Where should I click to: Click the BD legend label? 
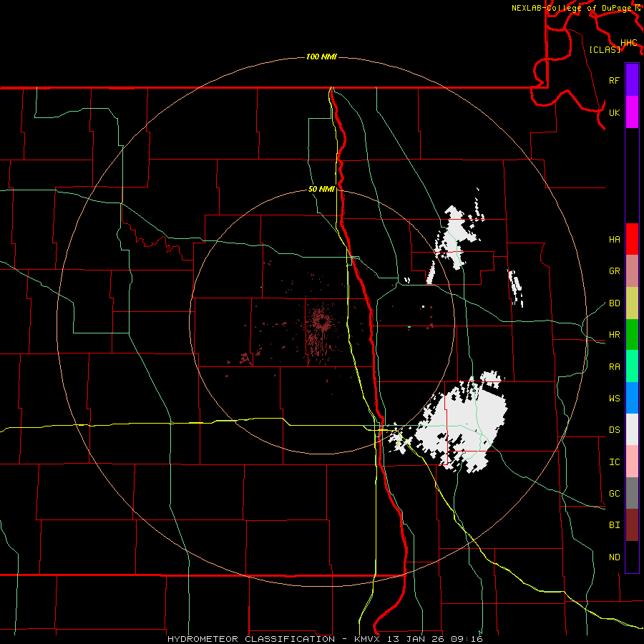tap(614, 303)
